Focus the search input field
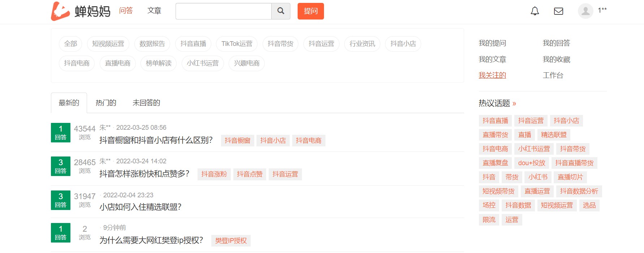 (x=224, y=11)
